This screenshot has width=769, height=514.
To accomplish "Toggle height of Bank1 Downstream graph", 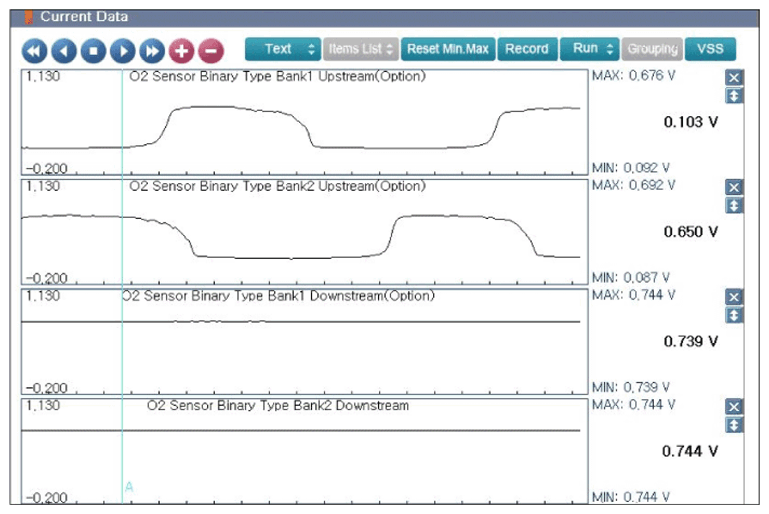I will 734,315.
